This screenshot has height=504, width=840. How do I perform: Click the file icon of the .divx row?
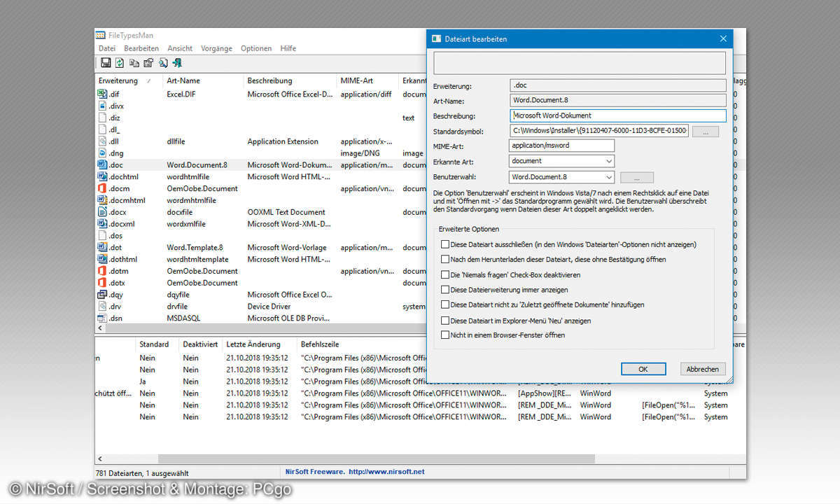pyautogui.click(x=102, y=106)
